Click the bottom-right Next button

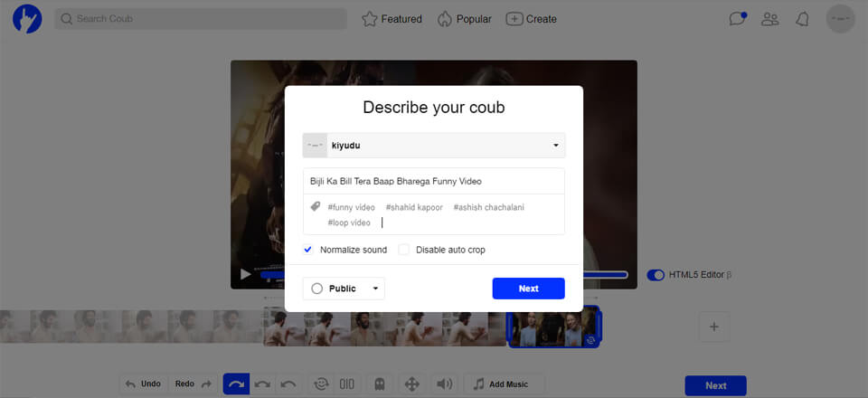coord(716,386)
